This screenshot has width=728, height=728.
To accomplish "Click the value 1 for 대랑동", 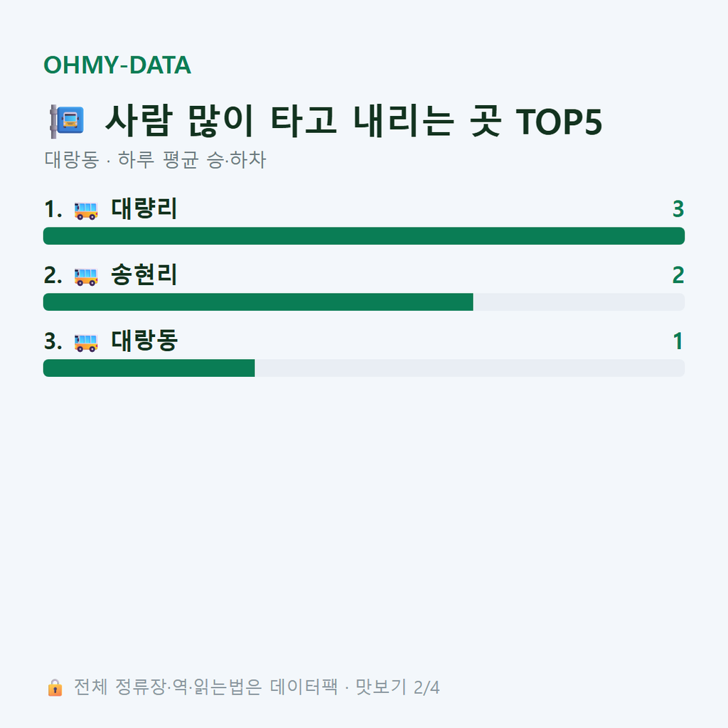I will [678, 341].
